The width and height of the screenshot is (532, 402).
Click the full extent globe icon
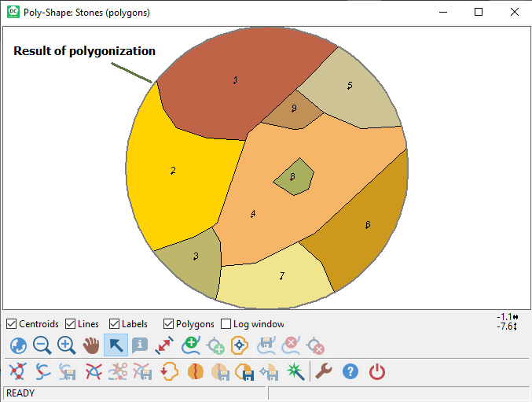pyautogui.click(x=18, y=345)
